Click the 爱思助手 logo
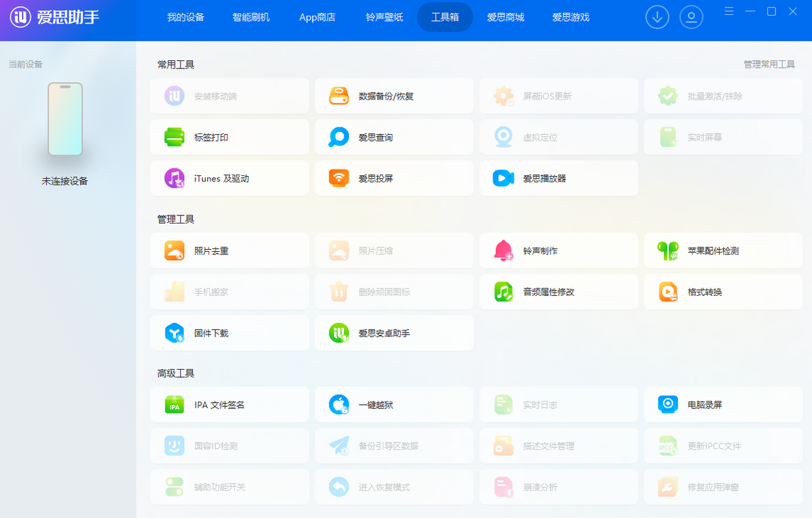812x518 pixels. coord(55,17)
